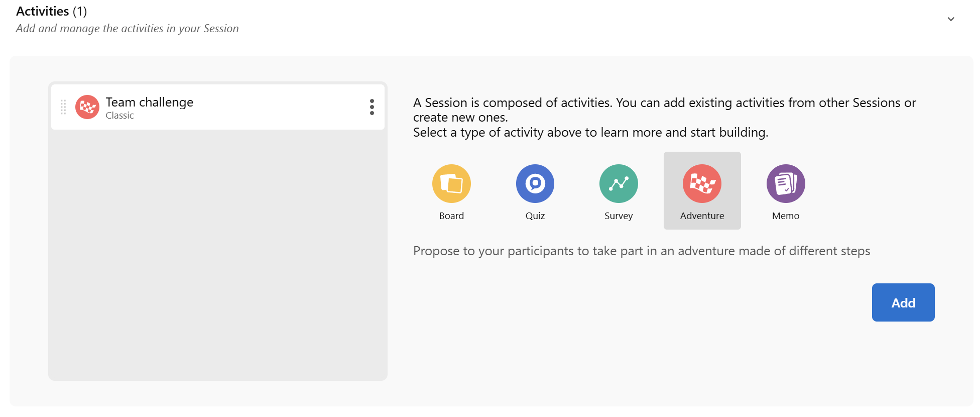The height and width of the screenshot is (417, 980).
Task: Choose the Quiz activity icon
Action: (x=535, y=184)
